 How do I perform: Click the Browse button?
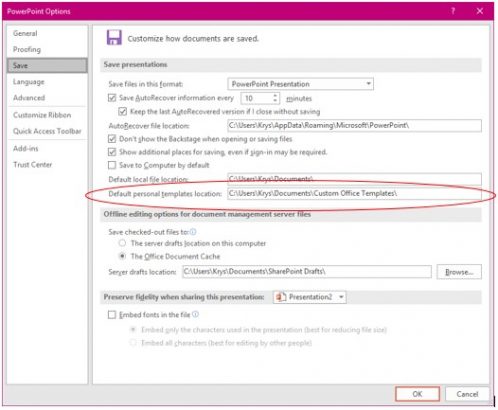pyautogui.click(x=459, y=272)
